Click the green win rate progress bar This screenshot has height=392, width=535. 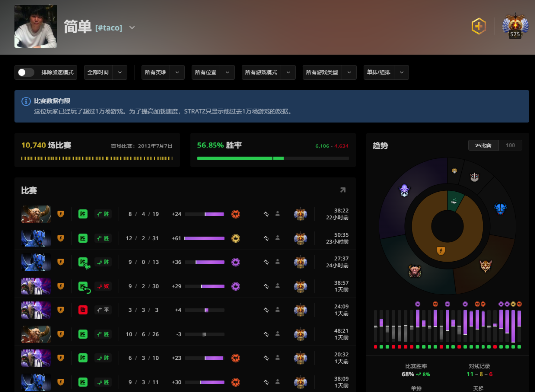tap(273, 158)
